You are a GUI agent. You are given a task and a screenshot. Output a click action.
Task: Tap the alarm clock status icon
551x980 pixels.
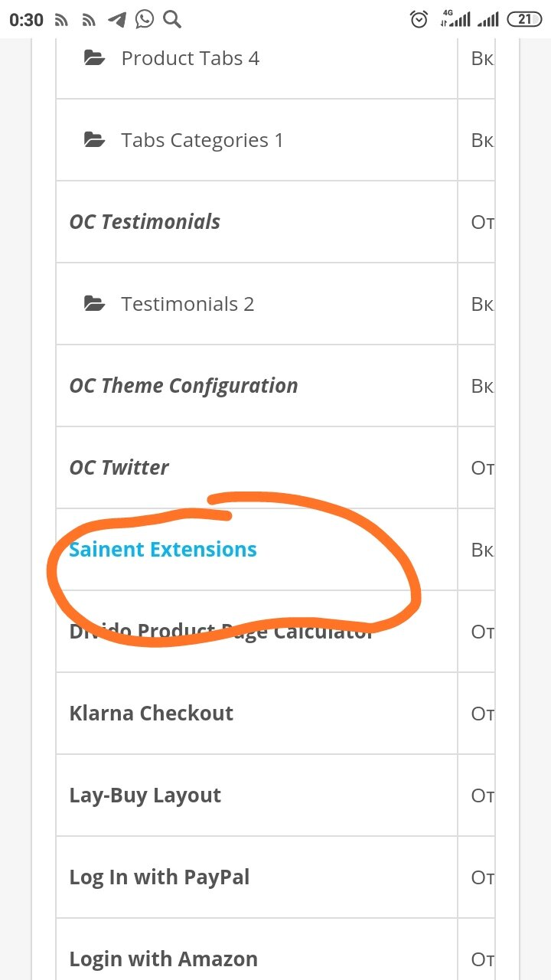tap(419, 20)
